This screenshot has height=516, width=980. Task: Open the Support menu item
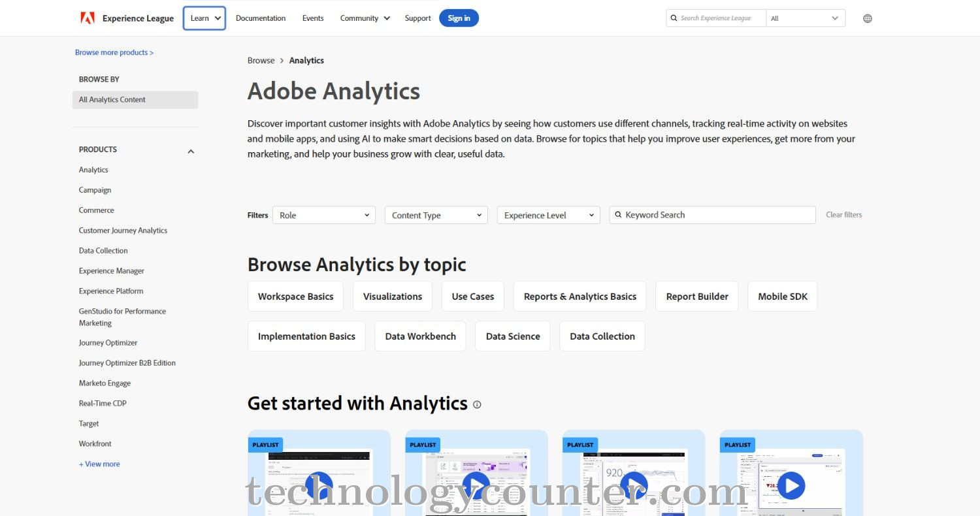(417, 18)
